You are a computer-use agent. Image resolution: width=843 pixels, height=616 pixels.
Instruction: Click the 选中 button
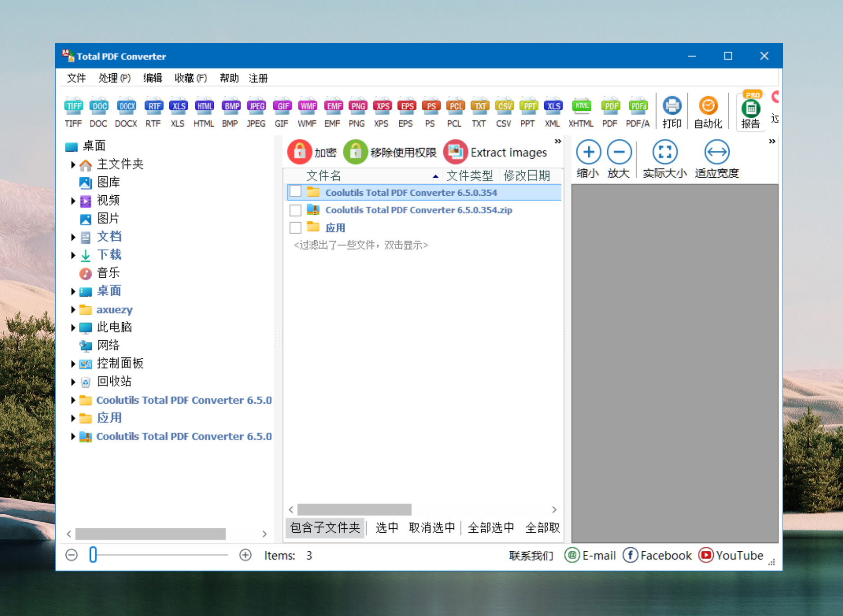coord(387,527)
